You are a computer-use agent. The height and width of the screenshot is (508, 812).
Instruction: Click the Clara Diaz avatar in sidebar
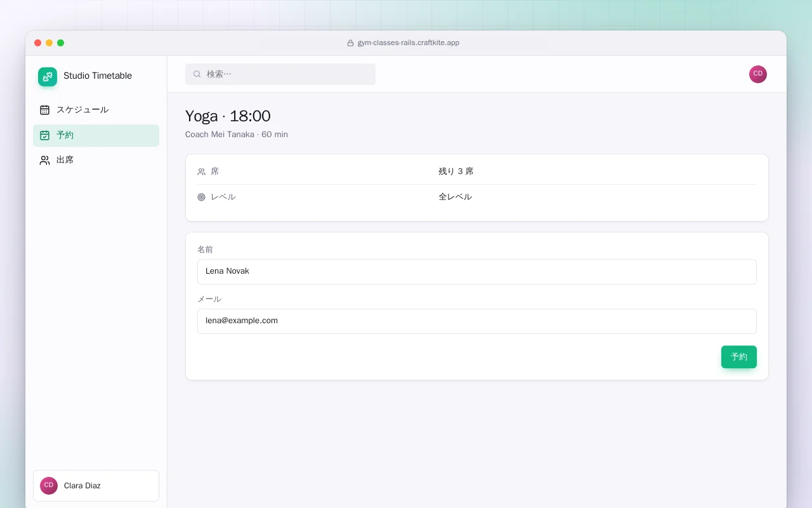[x=49, y=486]
